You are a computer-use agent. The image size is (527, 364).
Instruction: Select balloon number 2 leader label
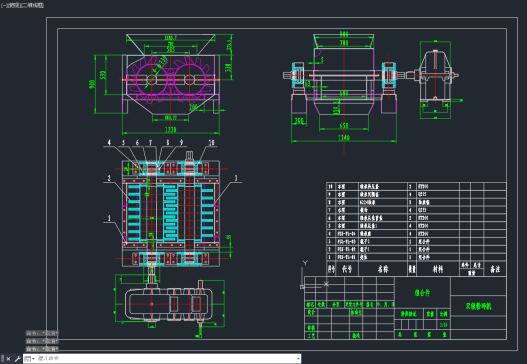pyautogui.click(x=109, y=178)
